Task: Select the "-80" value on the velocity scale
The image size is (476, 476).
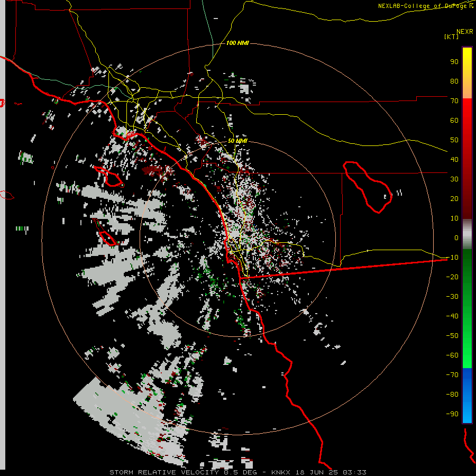Action: 452,395
